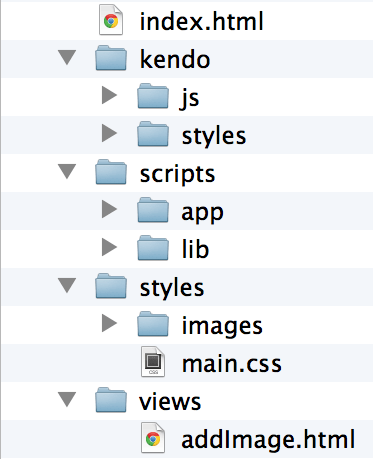This screenshot has width=373, height=459.
Task: Click the js folder icon
Action: point(153,96)
